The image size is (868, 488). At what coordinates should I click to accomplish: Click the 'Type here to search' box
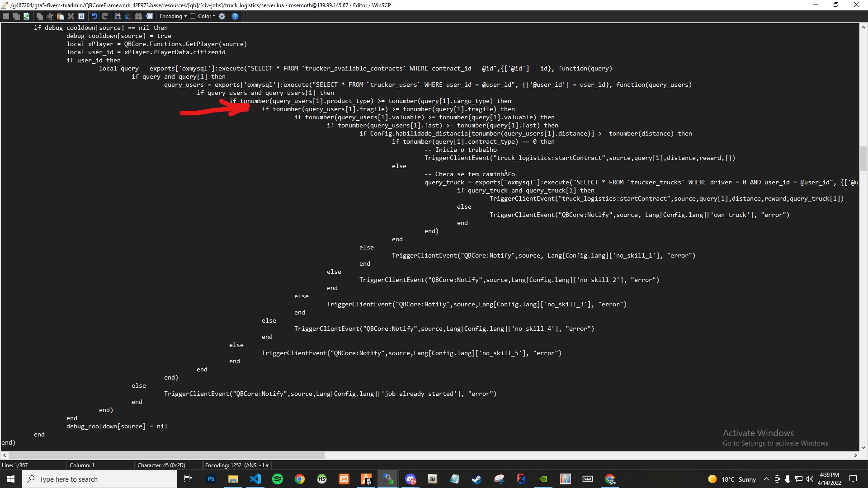pyautogui.click(x=99, y=479)
